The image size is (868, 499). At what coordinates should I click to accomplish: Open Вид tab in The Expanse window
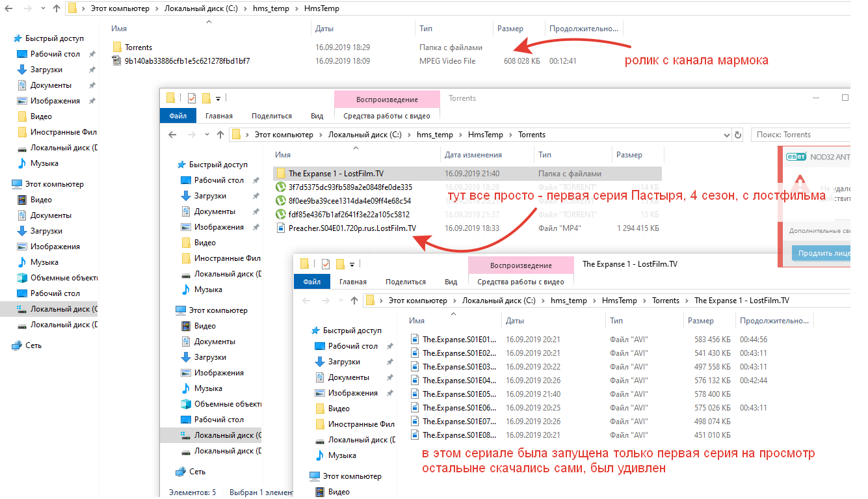pyautogui.click(x=451, y=282)
